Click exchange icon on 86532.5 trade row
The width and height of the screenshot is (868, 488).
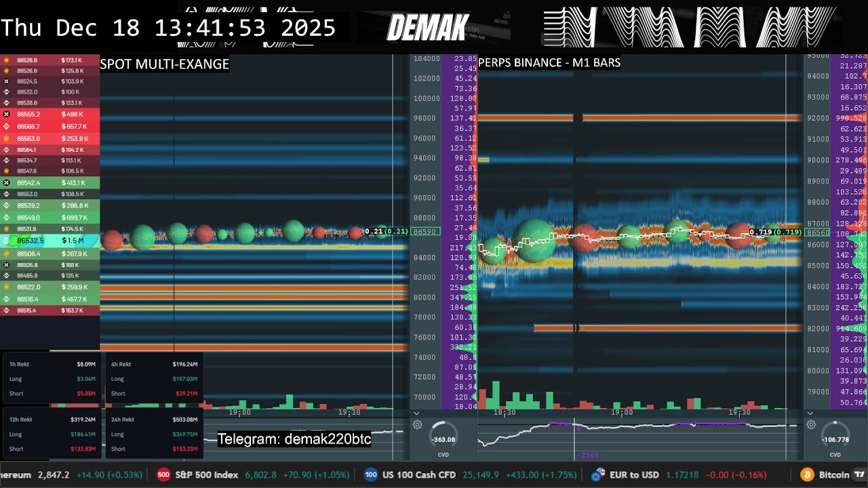coord(7,241)
